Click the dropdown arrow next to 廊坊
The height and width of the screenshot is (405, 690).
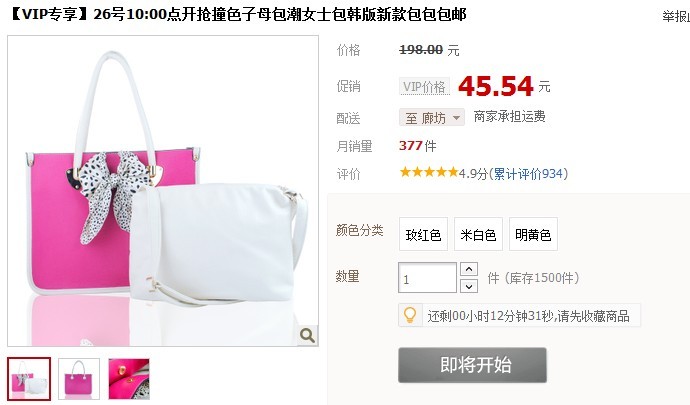click(456, 118)
